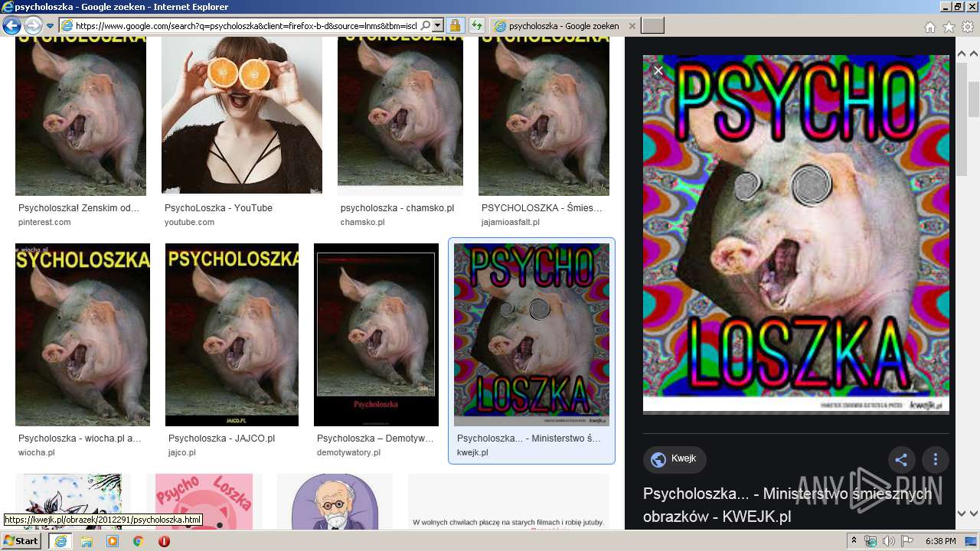
Task: Expand the address bar autocomplete dropdown
Action: (x=438, y=26)
